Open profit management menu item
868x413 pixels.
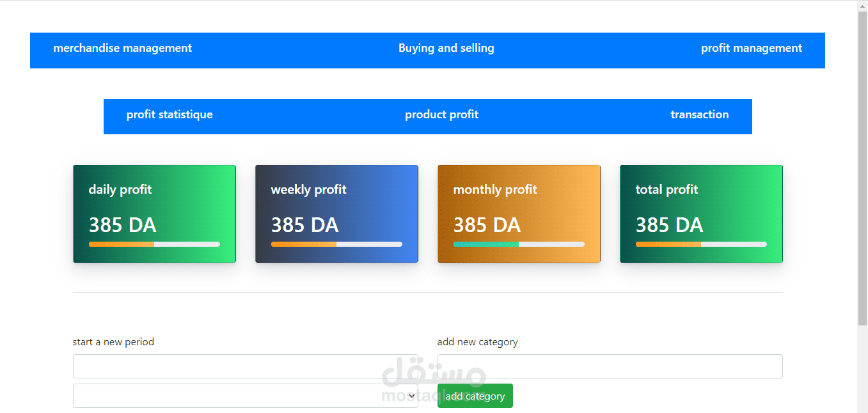[x=752, y=49]
